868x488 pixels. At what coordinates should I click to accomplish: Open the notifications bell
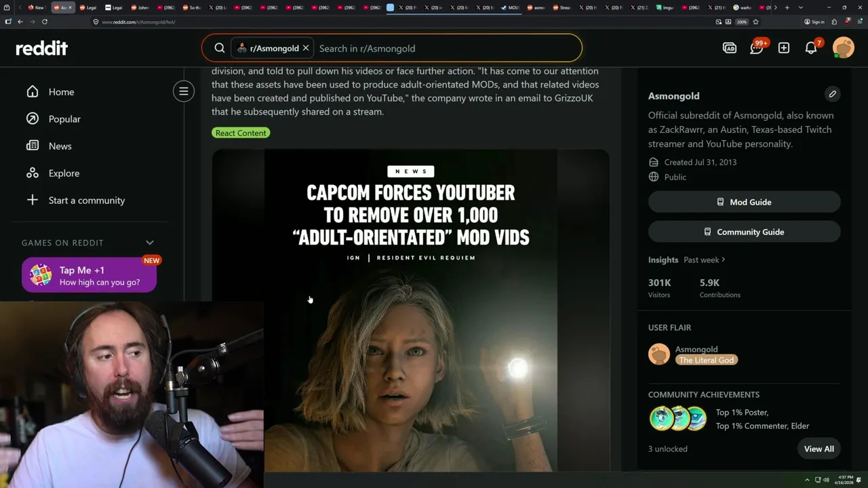tap(811, 47)
